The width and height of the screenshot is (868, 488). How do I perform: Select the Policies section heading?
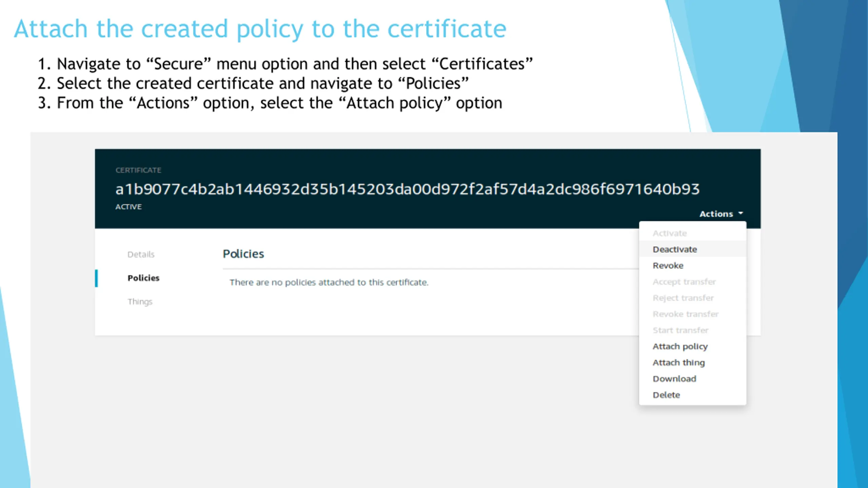point(243,254)
